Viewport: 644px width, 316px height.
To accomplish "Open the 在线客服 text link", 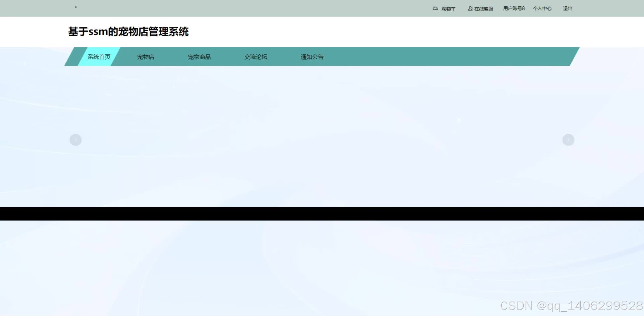I will coord(484,9).
